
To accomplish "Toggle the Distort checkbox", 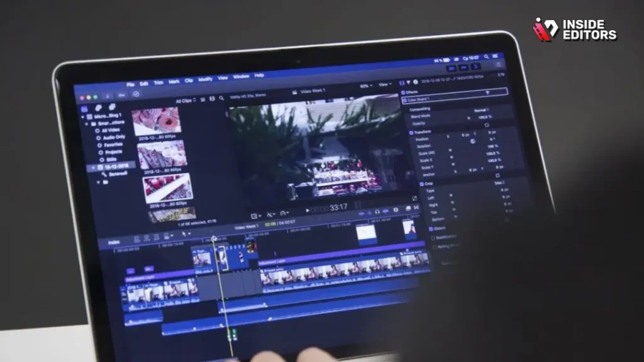I will coord(431,229).
